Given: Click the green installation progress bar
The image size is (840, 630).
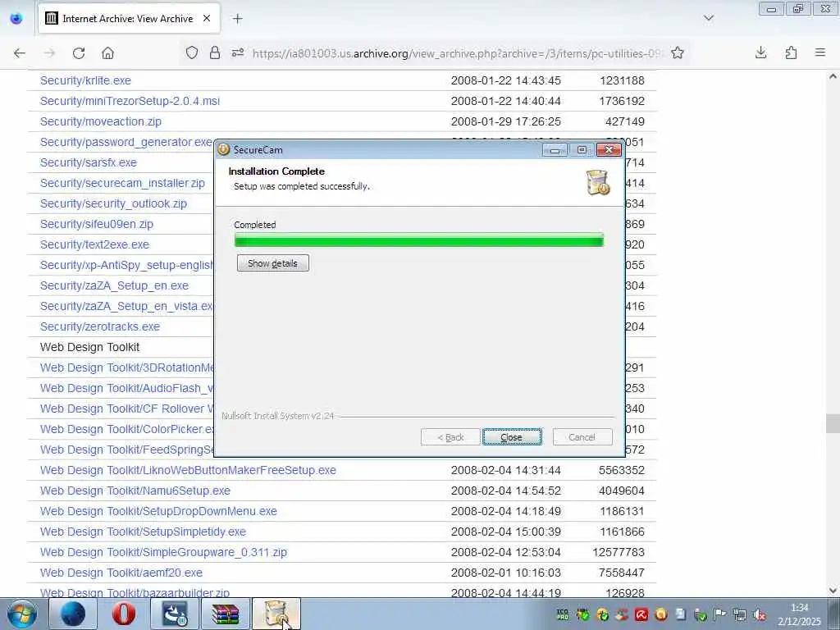Looking at the screenshot, I should tap(419, 240).
